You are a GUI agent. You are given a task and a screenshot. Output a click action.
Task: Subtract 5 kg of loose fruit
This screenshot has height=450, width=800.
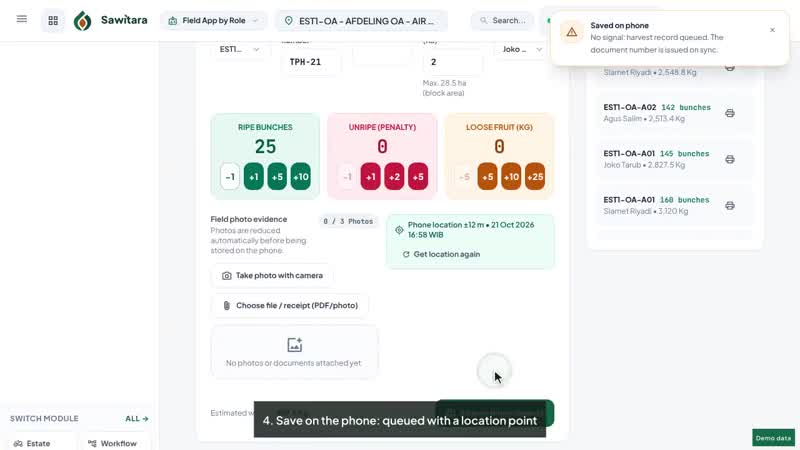[x=464, y=177]
